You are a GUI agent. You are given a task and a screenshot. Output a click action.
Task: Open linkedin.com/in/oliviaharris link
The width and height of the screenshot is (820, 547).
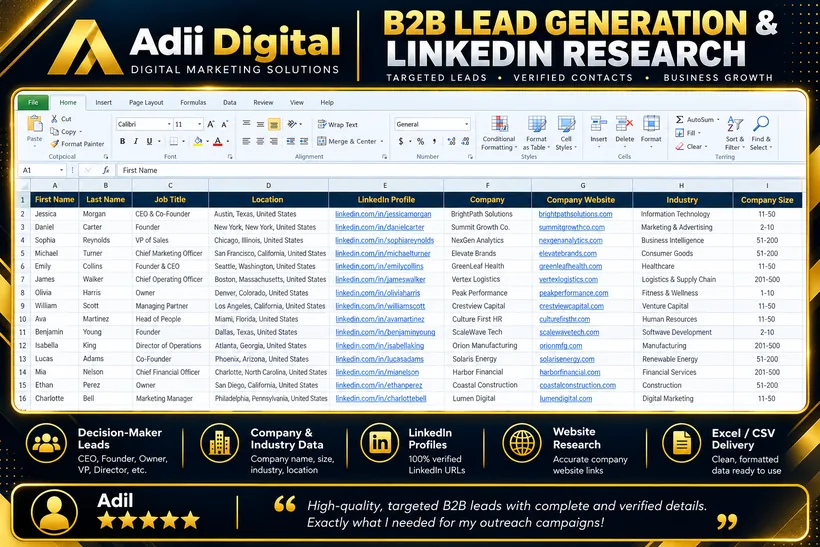378,293
